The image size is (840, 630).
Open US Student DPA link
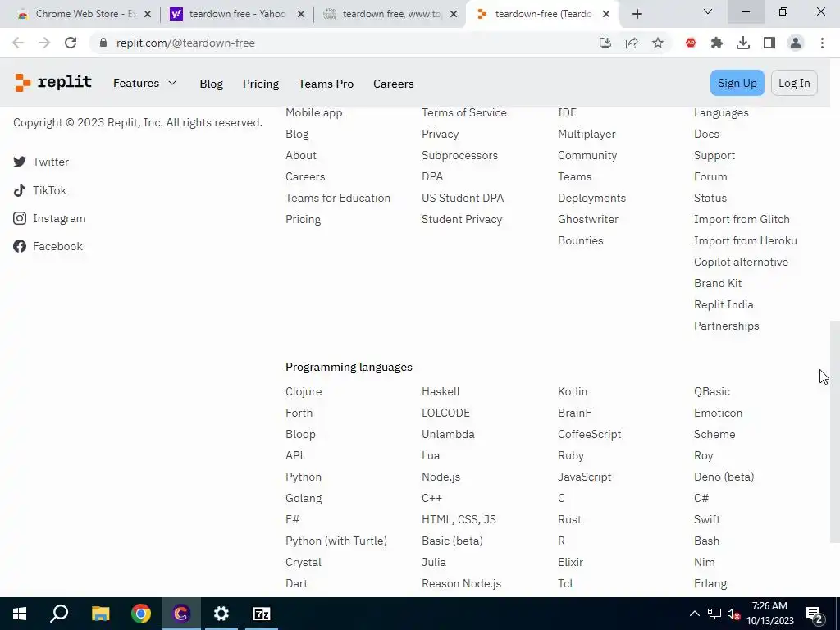tap(463, 198)
